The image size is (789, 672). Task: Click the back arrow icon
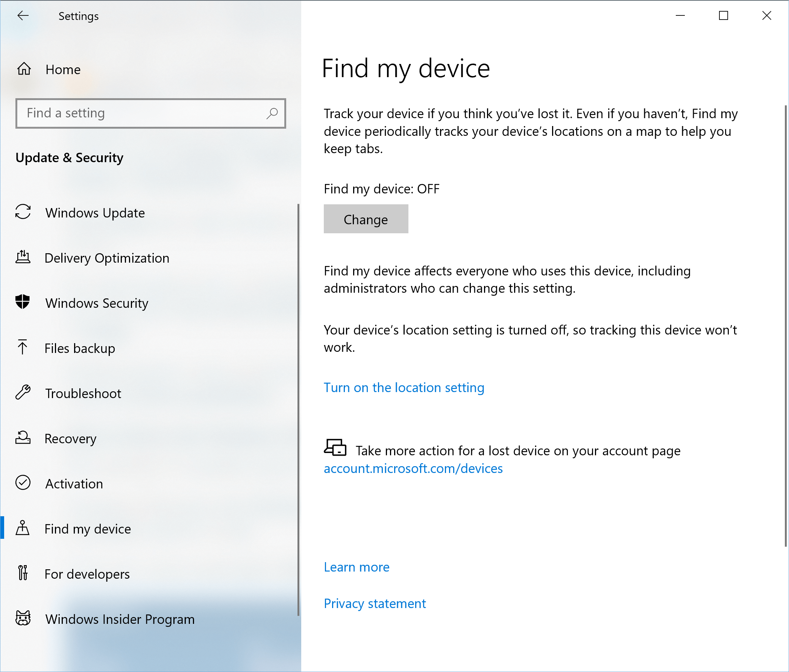point(23,16)
